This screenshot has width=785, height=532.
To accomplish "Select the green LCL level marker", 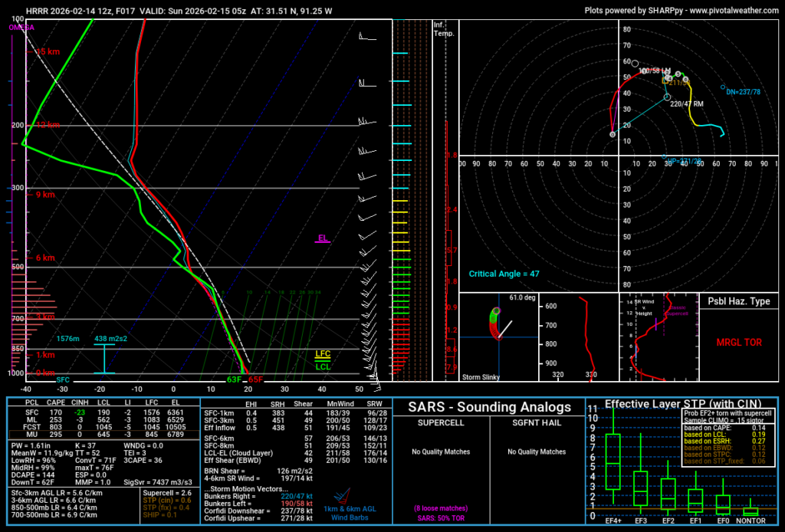I will tap(323, 366).
